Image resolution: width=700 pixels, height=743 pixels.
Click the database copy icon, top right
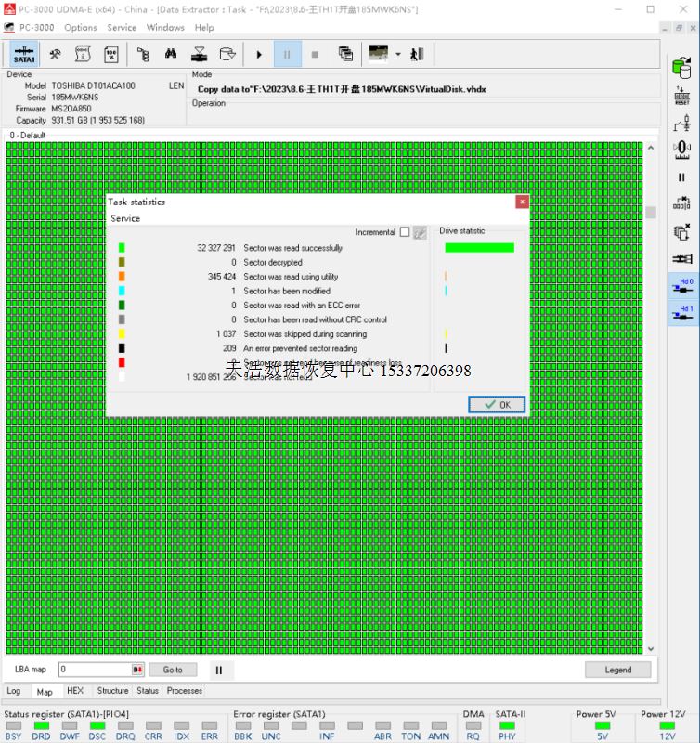[682, 67]
